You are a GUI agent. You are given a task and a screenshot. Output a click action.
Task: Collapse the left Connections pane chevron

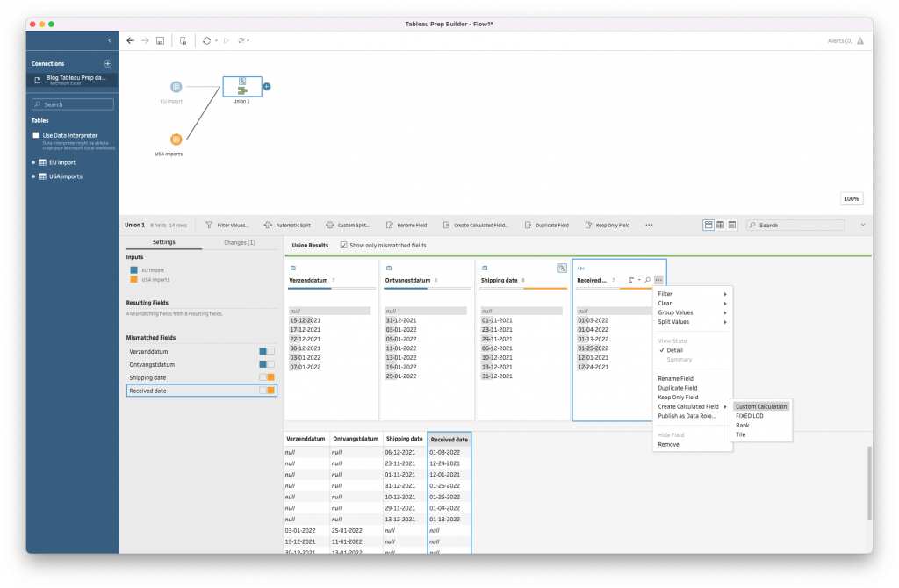[109, 40]
